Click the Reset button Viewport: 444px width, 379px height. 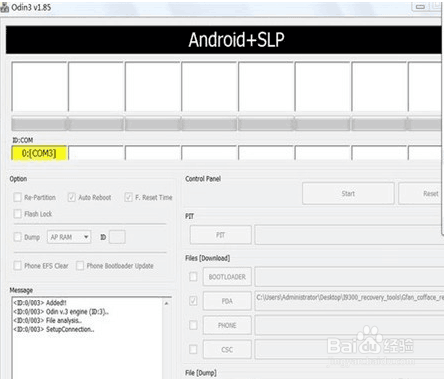421,193
